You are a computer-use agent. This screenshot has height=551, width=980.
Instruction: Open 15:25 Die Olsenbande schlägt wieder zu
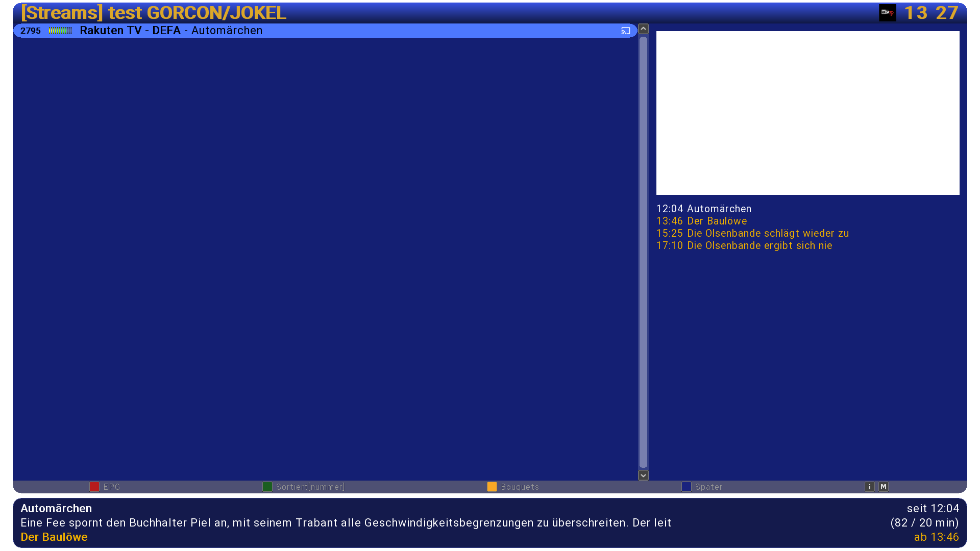tap(752, 233)
